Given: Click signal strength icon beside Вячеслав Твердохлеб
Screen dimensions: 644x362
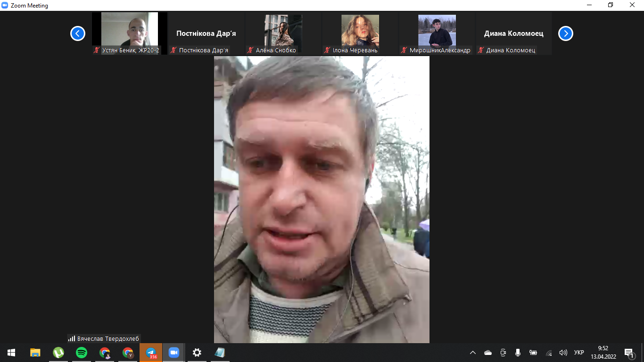Looking at the screenshot, I should click(72, 338).
